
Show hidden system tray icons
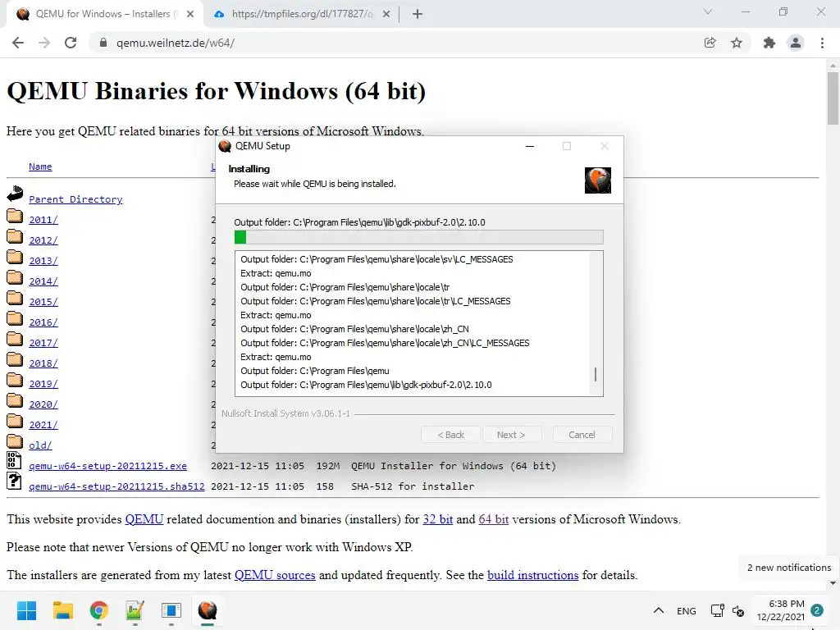point(659,610)
